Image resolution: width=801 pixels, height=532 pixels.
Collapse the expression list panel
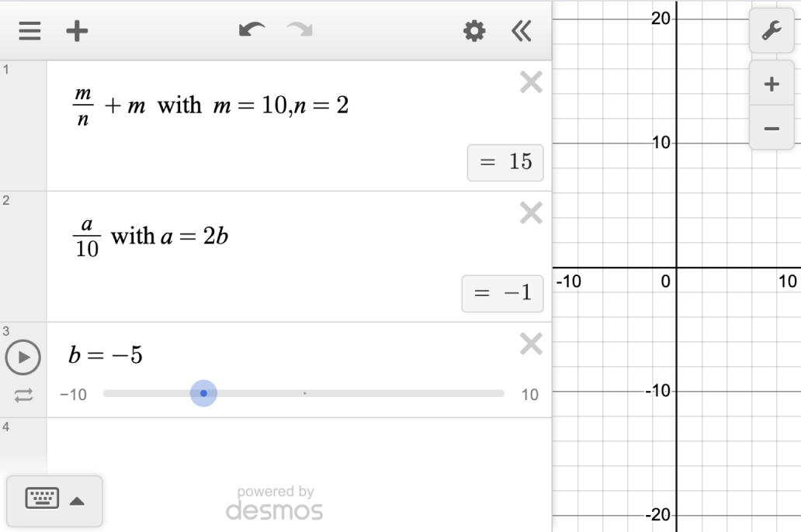coord(522,31)
